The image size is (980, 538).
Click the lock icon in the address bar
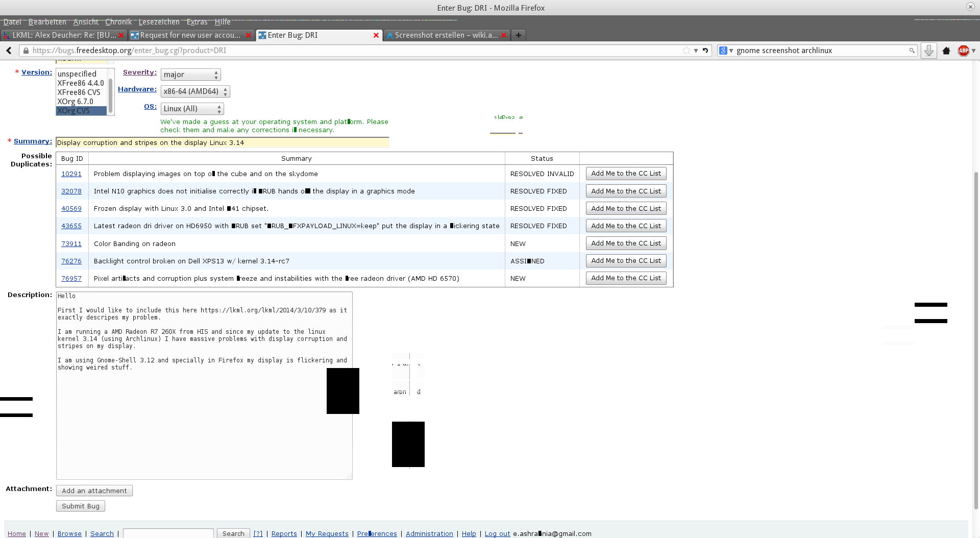(x=26, y=51)
